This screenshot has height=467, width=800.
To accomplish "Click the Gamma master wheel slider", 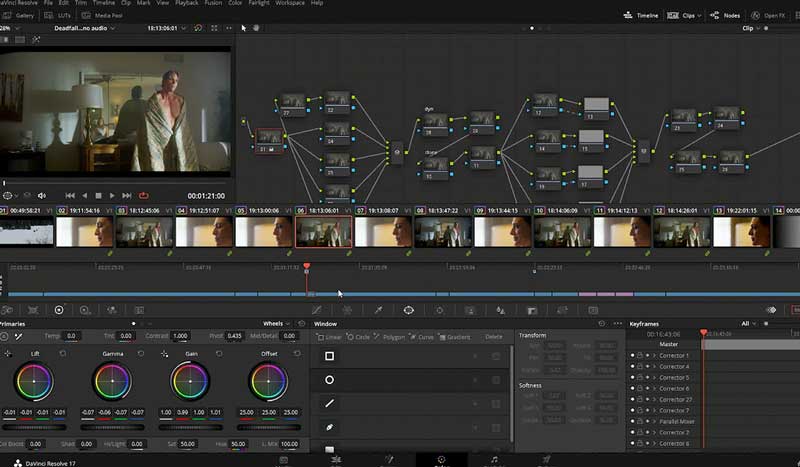I will (112, 427).
